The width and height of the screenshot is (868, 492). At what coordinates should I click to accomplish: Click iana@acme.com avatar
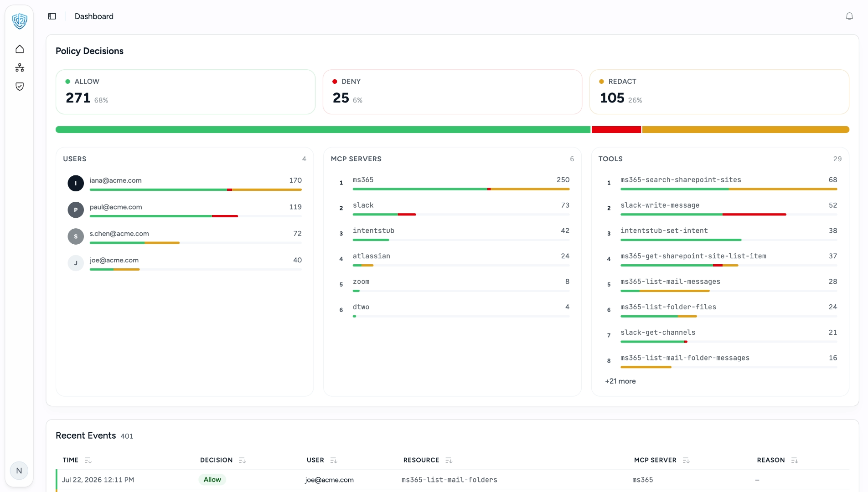[x=76, y=183]
